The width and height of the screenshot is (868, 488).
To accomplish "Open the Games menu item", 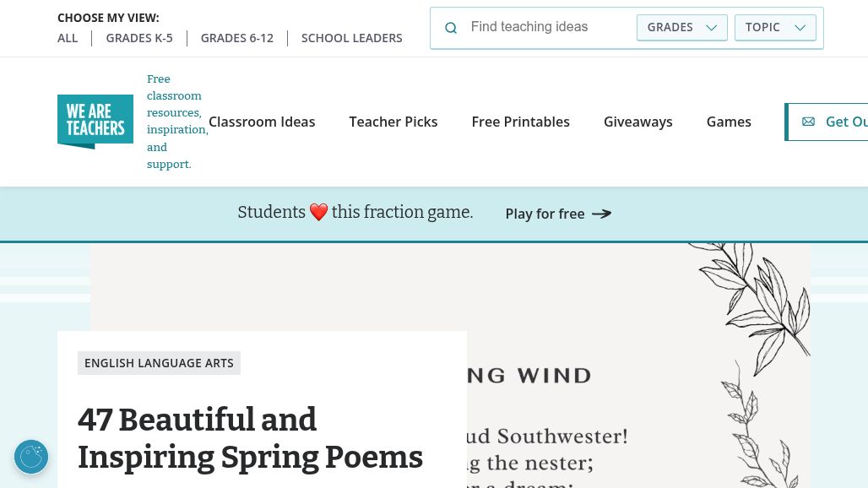I will click(729, 122).
